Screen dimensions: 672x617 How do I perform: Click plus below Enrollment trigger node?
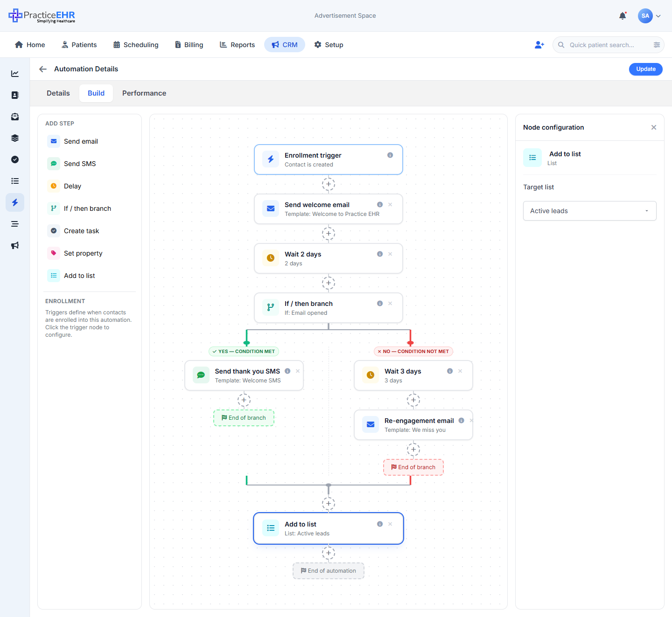point(329,184)
